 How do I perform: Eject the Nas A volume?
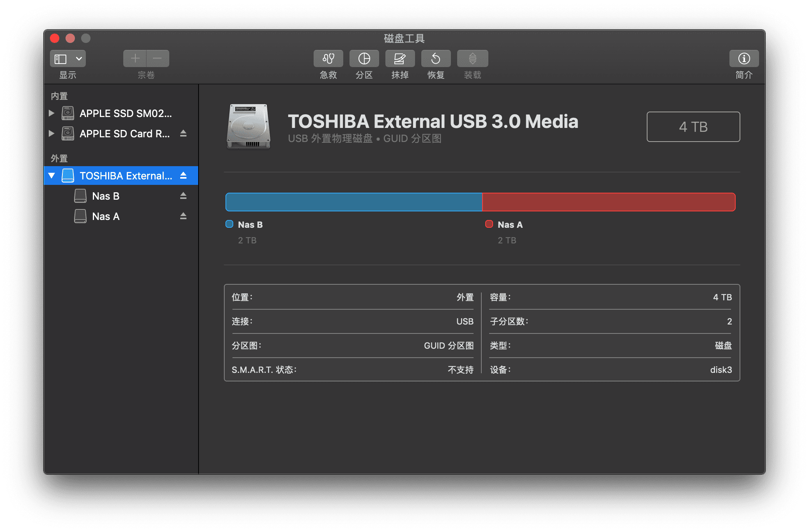183,216
